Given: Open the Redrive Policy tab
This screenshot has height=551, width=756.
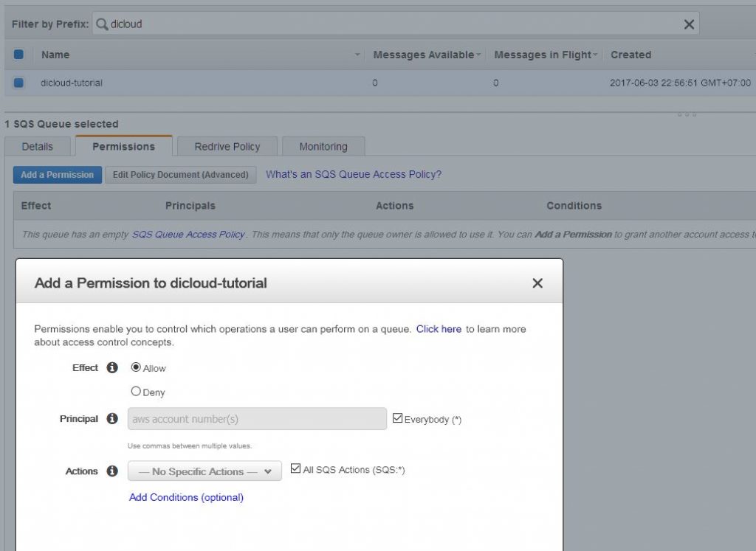Looking at the screenshot, I should [x=226, y=146].
